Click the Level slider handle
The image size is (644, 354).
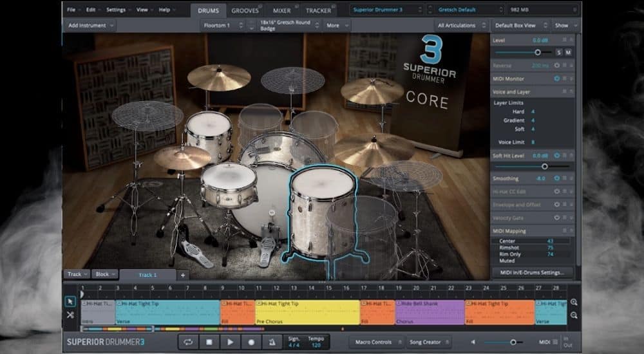coord(538,53)
